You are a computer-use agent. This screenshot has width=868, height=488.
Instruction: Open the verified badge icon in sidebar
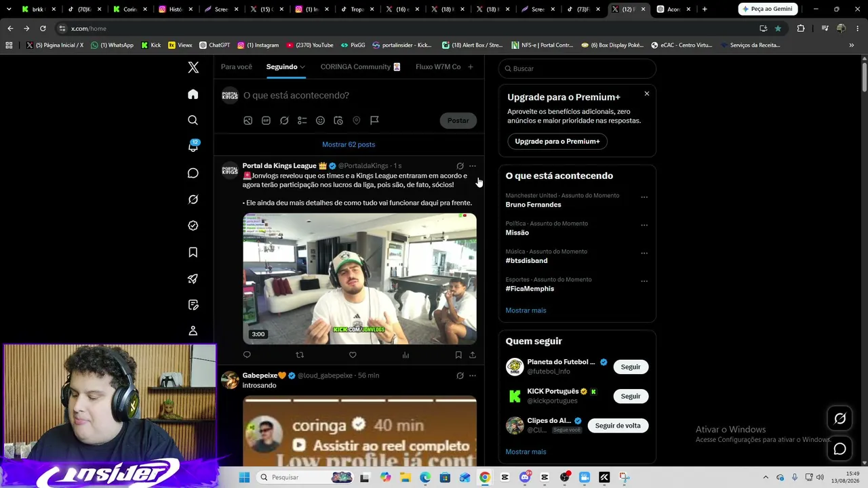tap(193, 226)
